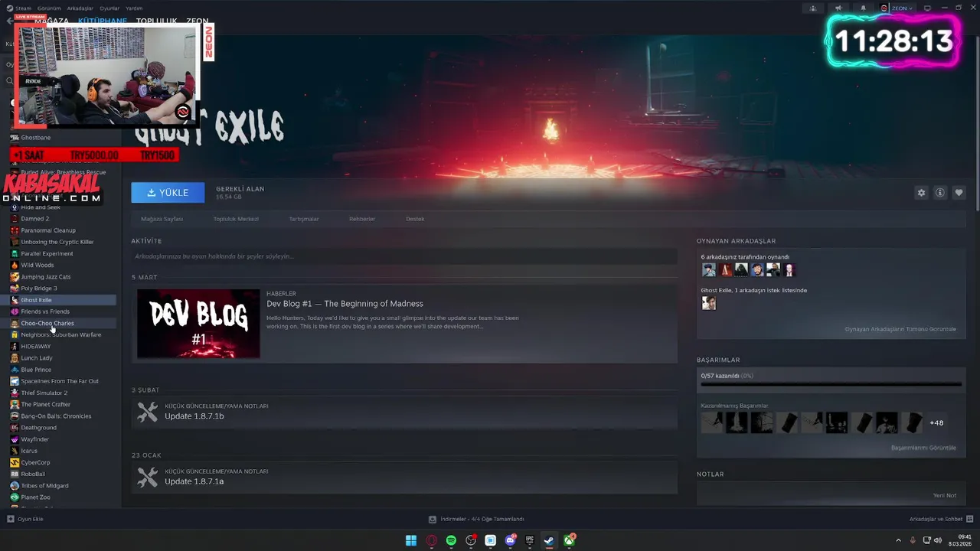
Task: Click the friend activity comment field
Action: point(404,256)
